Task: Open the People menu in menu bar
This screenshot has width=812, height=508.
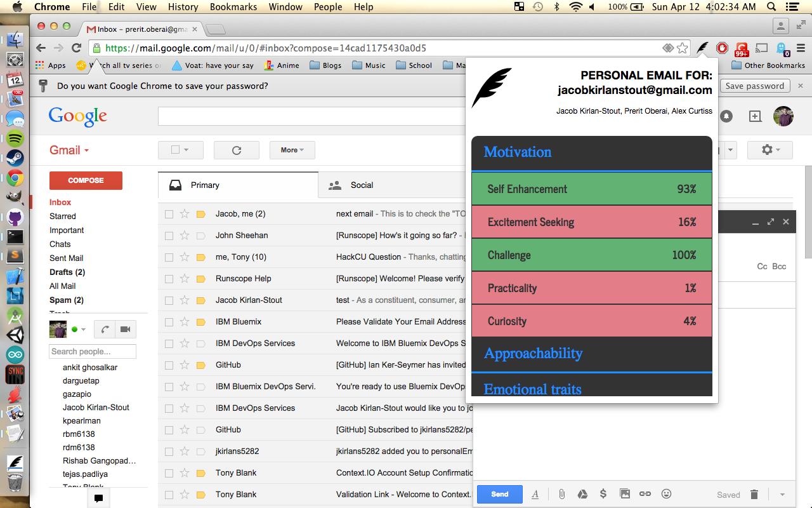Action: tap(328, 7)
